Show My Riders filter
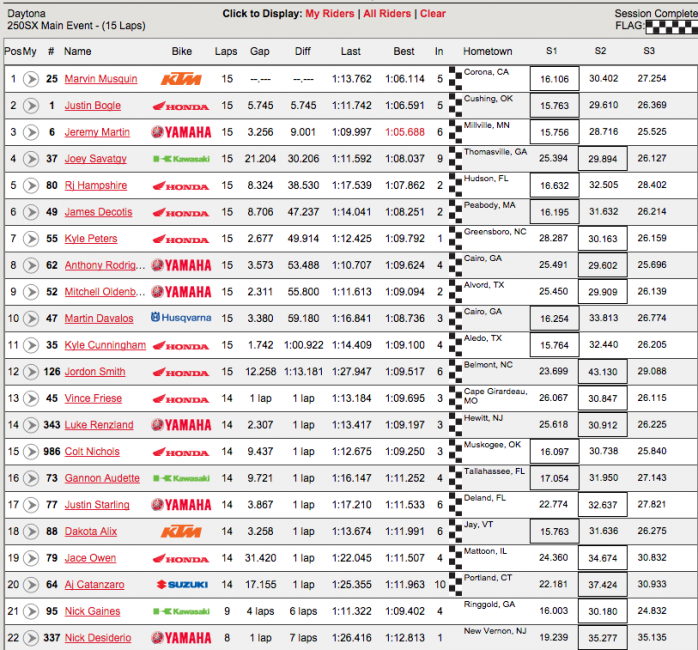698x650 pixels. pyautogui.click(x=330, y=14)
